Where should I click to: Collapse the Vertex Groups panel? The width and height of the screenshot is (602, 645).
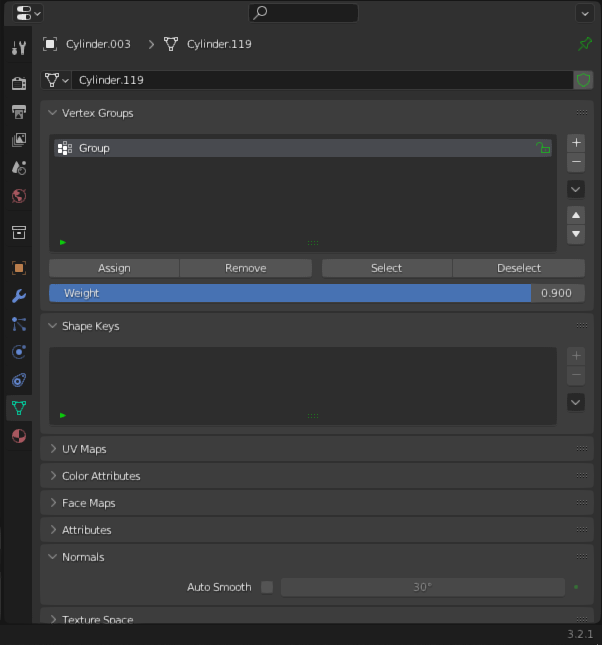tap(52, 113)
